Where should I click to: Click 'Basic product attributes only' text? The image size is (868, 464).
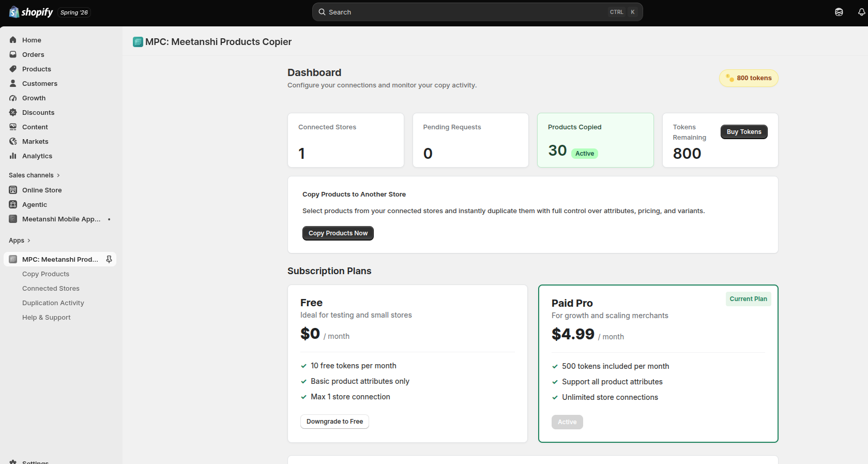pos(360,381)
